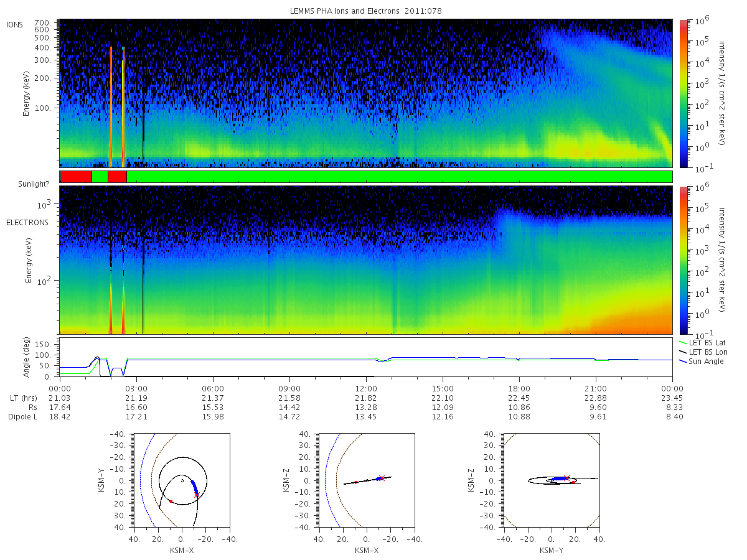Click the red cross marker in KSM-X/KSM-Z plot

tap(382, 477)
